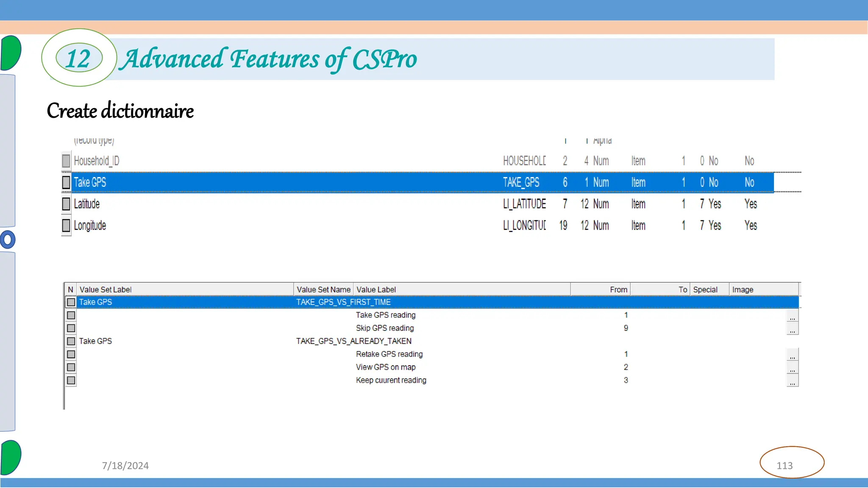Screen dimensions: 868x488
Task: Select row selector for Retake GPS reading
Action: click(71, 354)
